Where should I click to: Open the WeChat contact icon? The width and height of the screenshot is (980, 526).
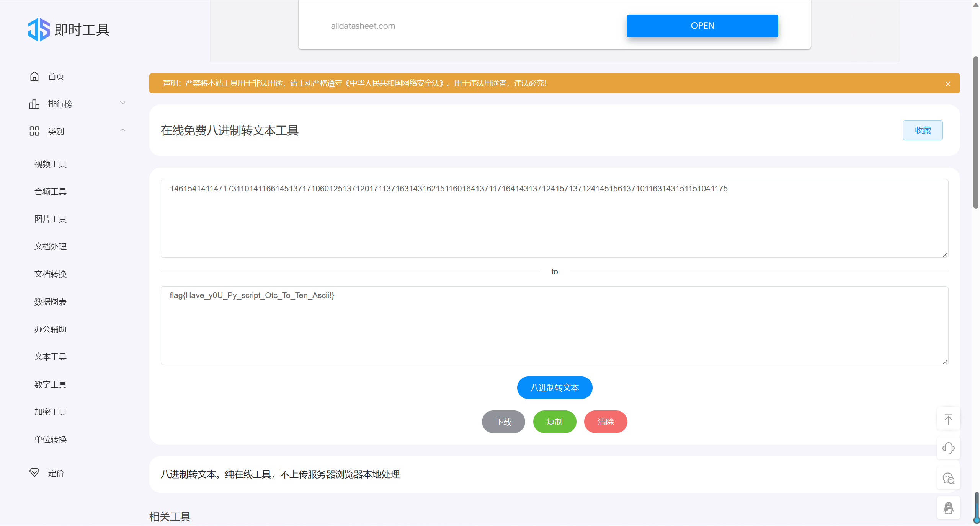948,478
